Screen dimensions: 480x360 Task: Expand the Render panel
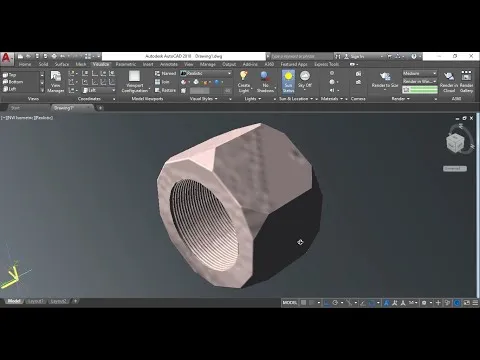[400, 99]
